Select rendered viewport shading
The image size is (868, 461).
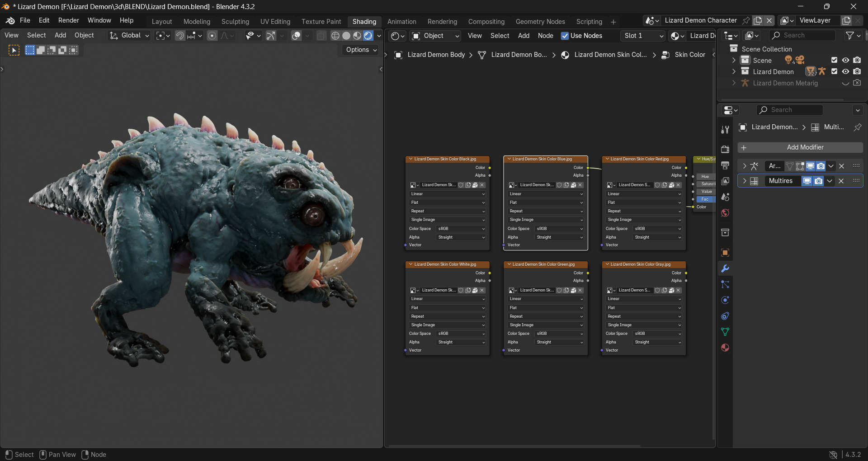[x=368, y=36]
